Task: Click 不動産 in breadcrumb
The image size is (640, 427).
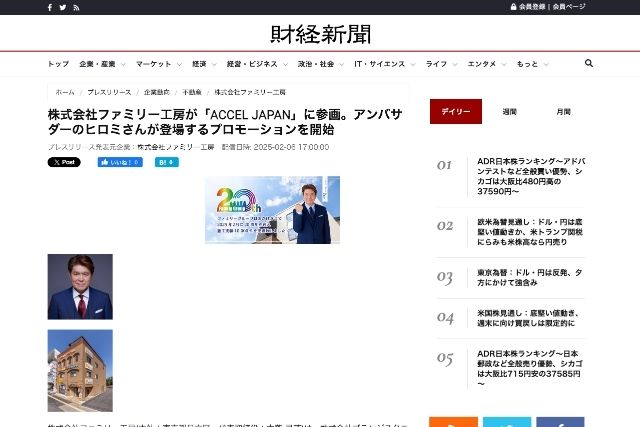Action: coord(192,92)
